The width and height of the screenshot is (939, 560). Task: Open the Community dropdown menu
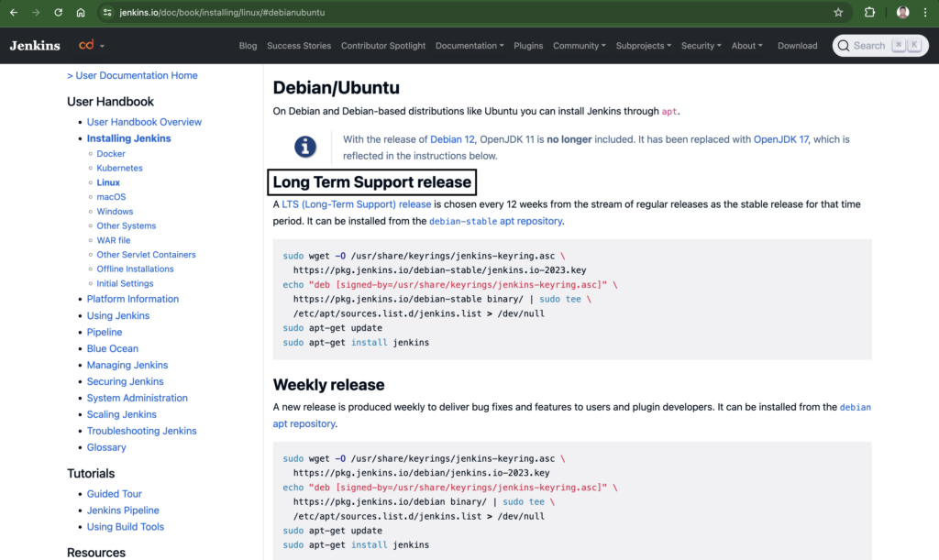580,46
